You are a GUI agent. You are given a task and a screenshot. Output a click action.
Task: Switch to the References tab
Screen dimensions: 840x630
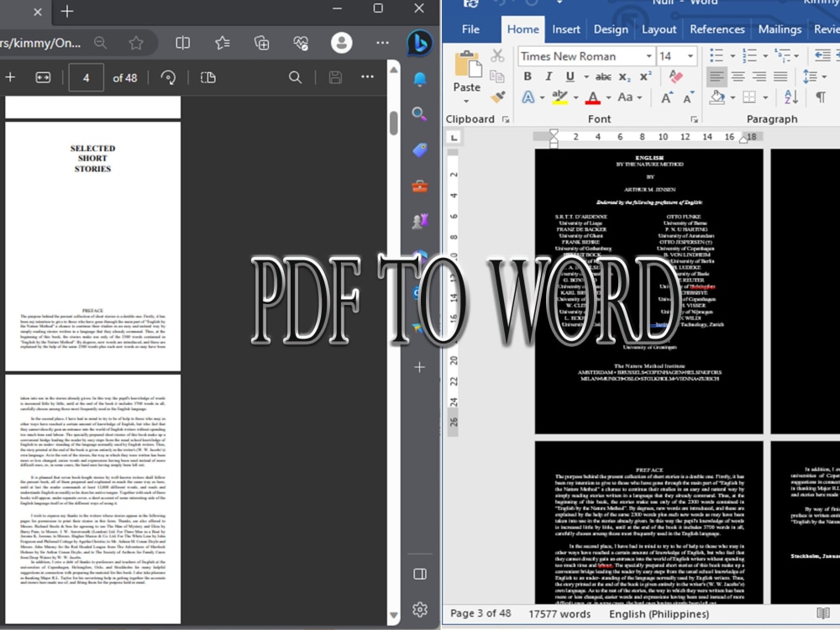point(717,29)
